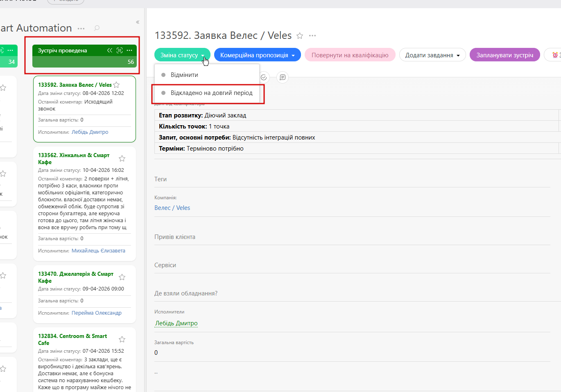Viewport: 561px width, 392px height.
Task: Click the Теги field
Action: (352, 179)
